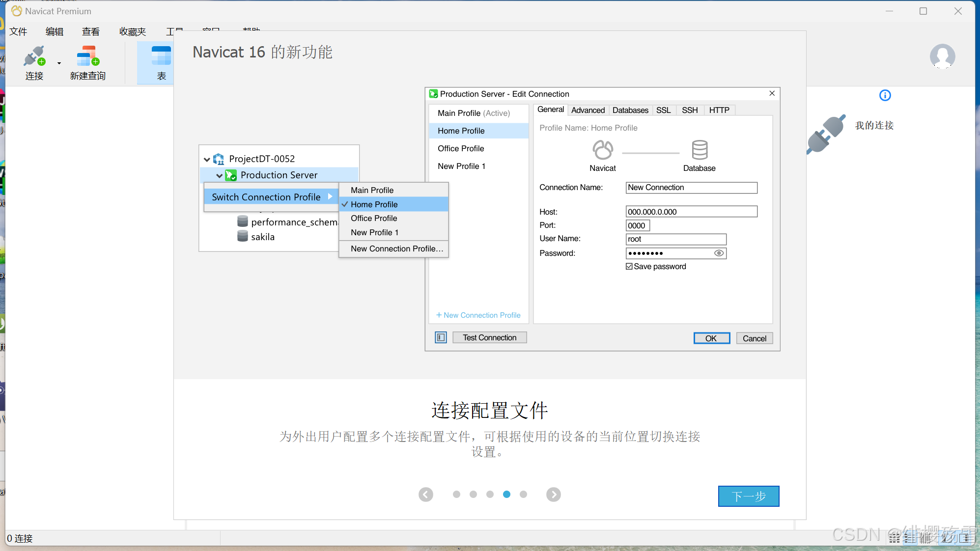Switch to icon list view in status bar
This screenshot has width=980, height=551.
(x=895, y=538)
